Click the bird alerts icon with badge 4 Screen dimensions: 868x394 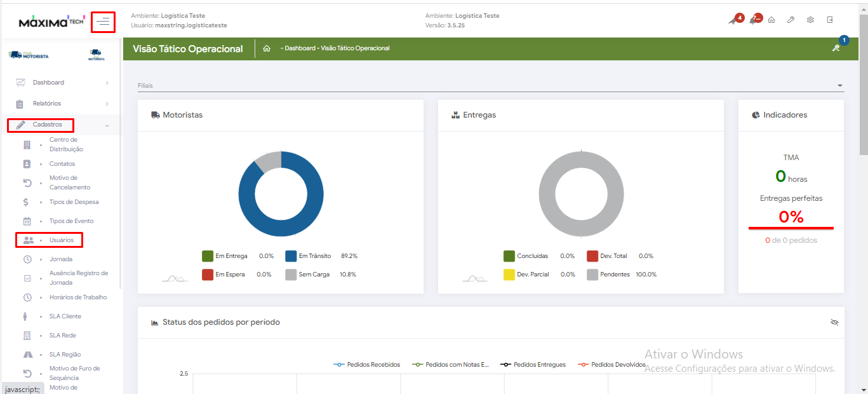coord(733,20)
